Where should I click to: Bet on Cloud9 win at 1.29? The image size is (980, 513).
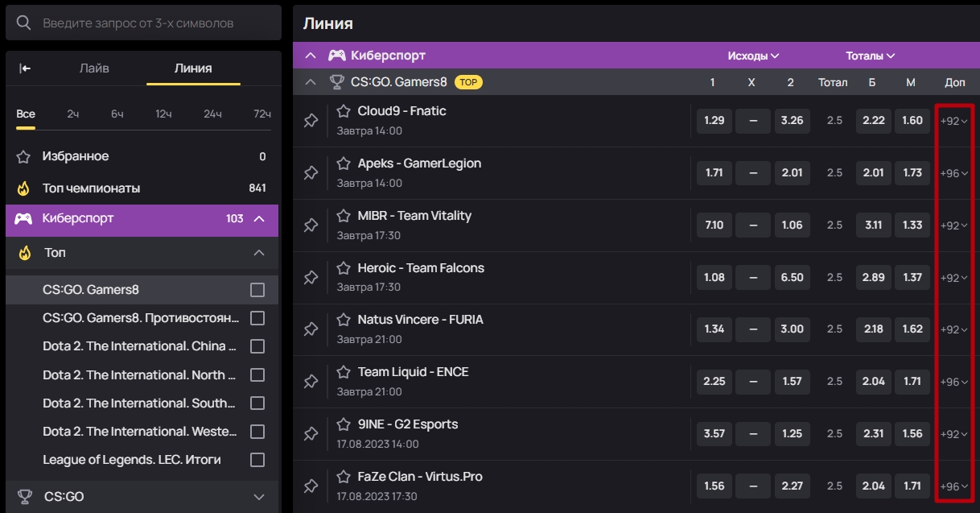pyautogui.click(x=714, y=121)
